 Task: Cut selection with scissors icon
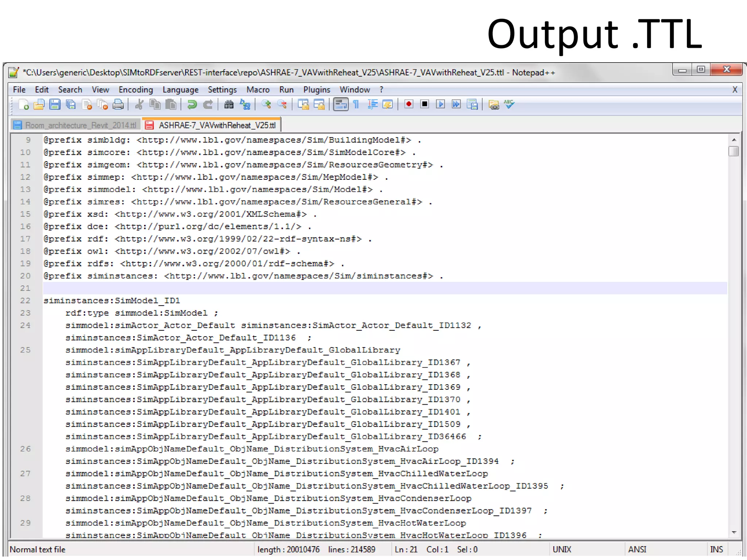pyautogui.click(x=139, y=105)
